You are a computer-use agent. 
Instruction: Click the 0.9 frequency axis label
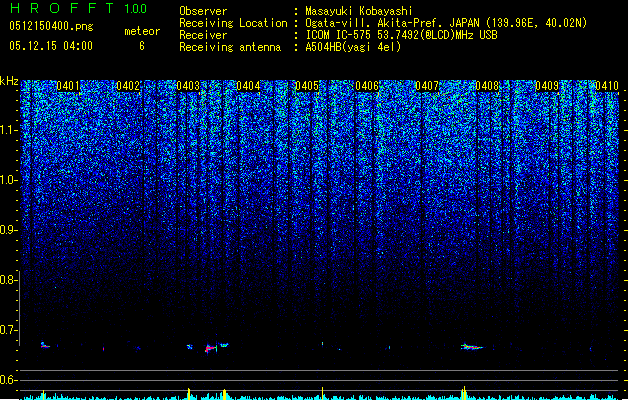pyautogui.click(x=8, y=230)
